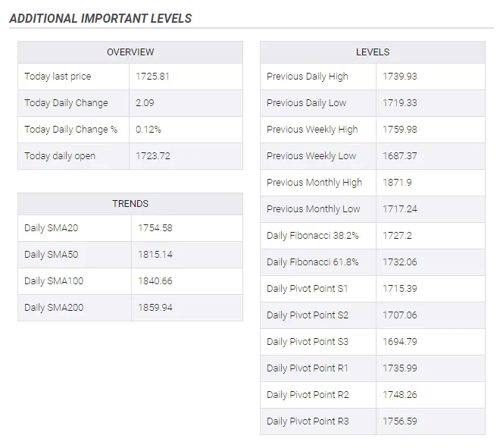500x448 pixels.
Task: Click the LEVELS table header
Action: coord(373,52)
